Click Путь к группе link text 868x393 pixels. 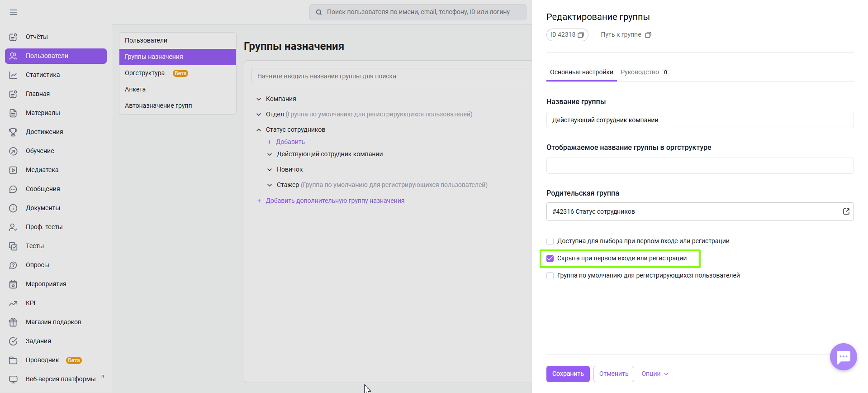[x=621, y=35]
